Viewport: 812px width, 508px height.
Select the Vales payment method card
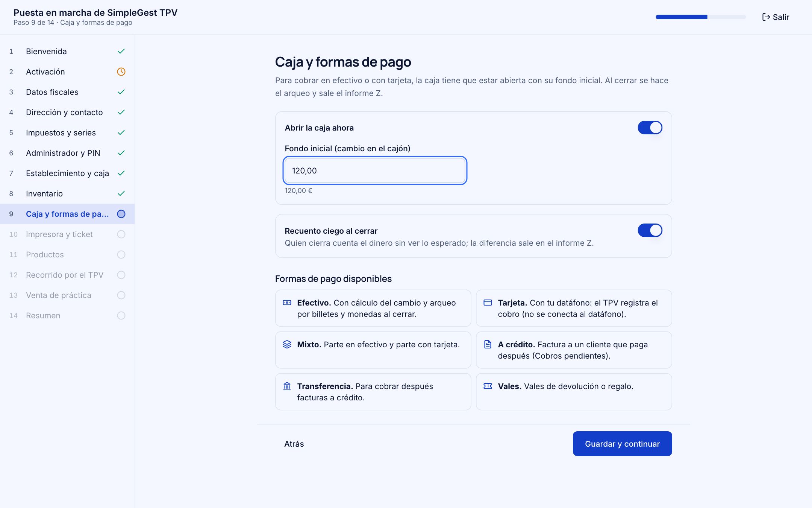click(574, 392)
